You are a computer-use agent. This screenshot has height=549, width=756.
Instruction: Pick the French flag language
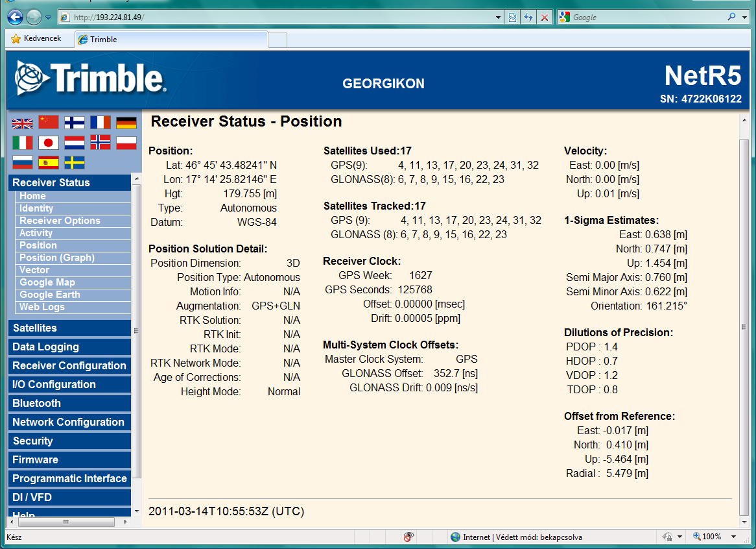point(100,123)
